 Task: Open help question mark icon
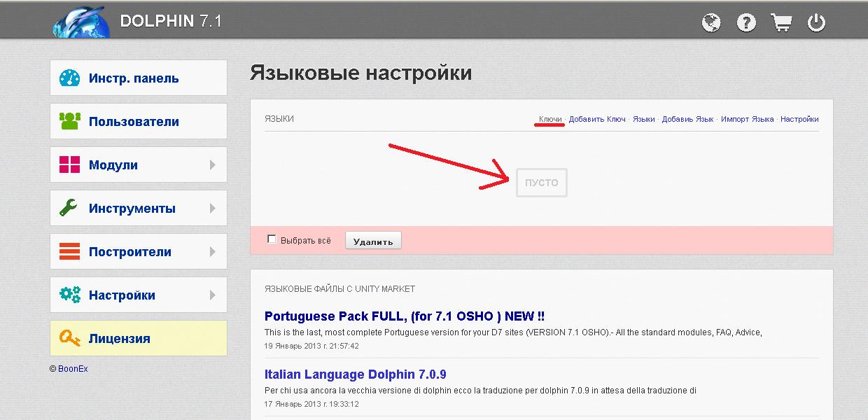[x=746, y=23]
